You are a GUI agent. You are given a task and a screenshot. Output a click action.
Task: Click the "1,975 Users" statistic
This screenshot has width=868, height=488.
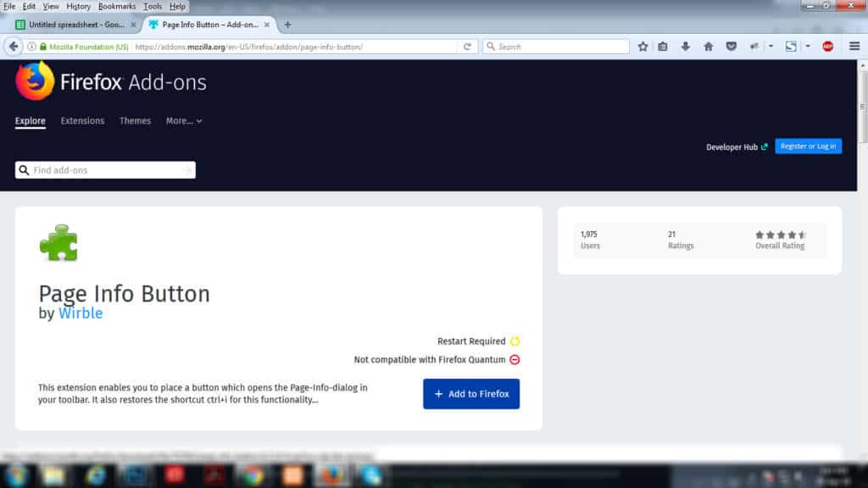(590, 240)
